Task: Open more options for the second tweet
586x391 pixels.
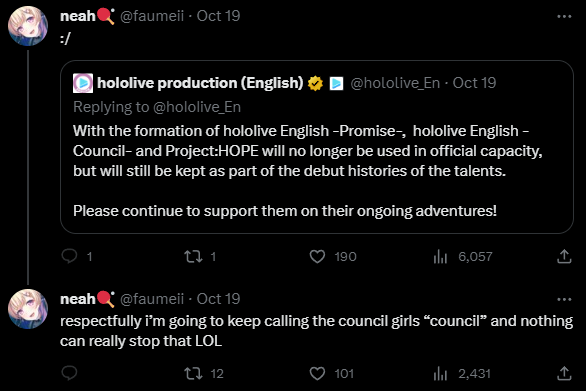Action: 564,299
